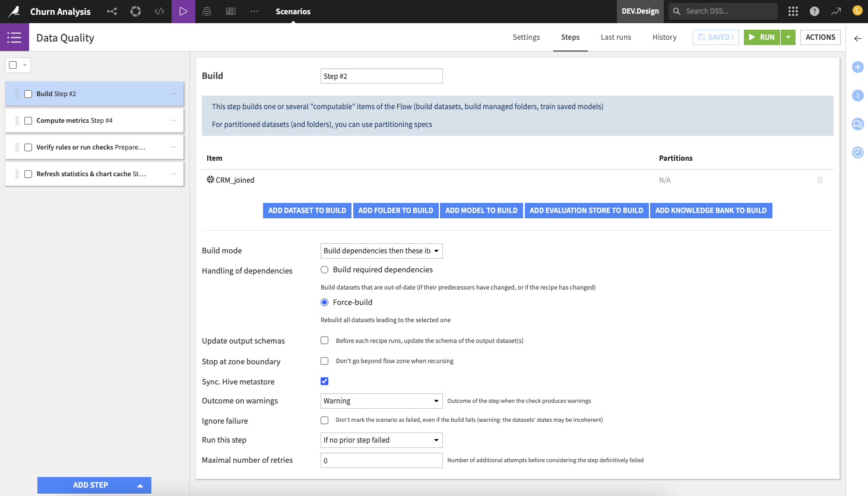Open the Settings tab

point(526,37)
